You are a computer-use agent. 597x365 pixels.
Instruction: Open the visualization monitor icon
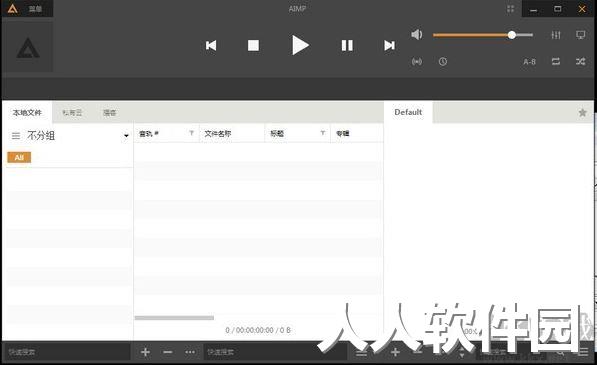[581, 35]
